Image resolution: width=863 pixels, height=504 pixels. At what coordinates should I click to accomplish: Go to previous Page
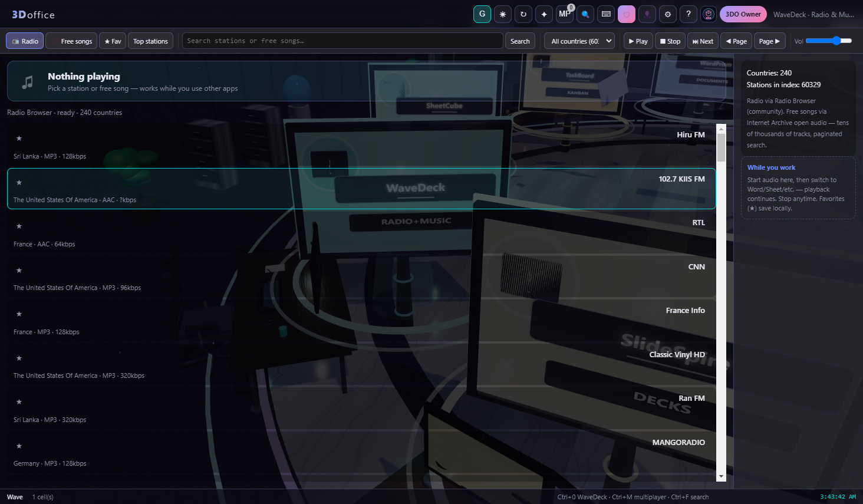pyautogui.click(x=736, y=41)
